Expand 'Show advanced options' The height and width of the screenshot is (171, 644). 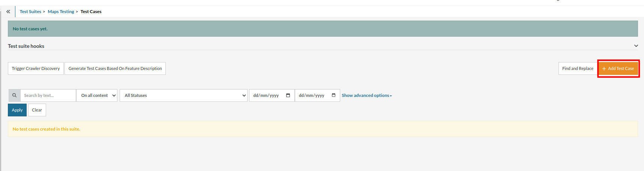tap(366, 95)
